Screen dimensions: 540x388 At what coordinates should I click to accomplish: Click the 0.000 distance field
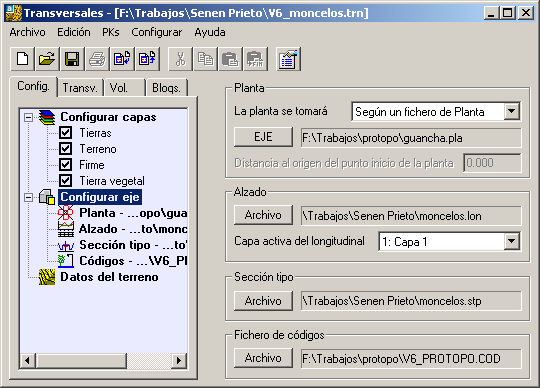[x=492, y=163]
